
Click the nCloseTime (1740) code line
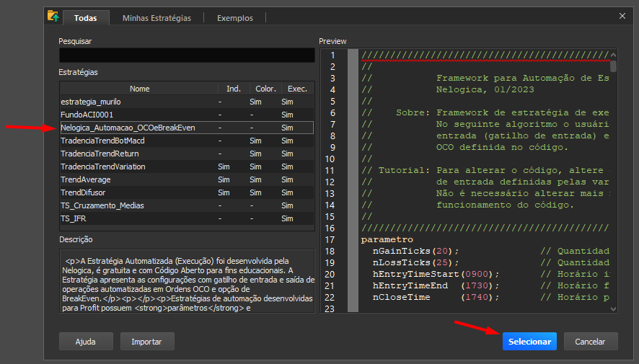click(436, 297)
